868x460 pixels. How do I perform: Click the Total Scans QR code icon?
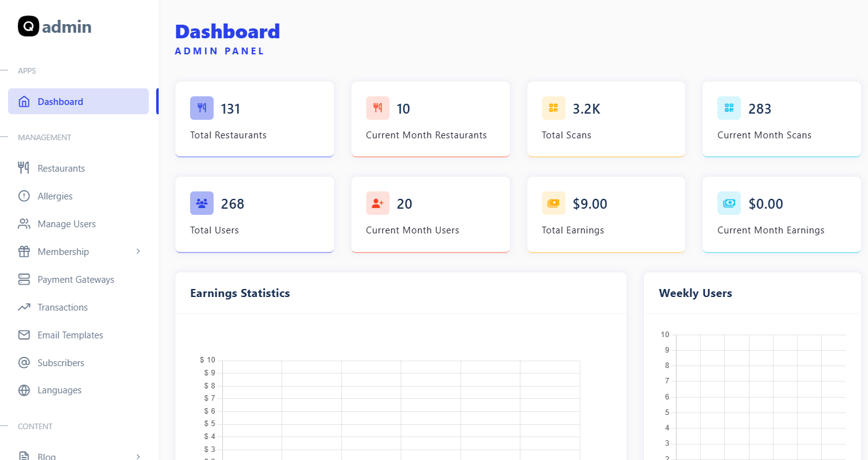553,108
